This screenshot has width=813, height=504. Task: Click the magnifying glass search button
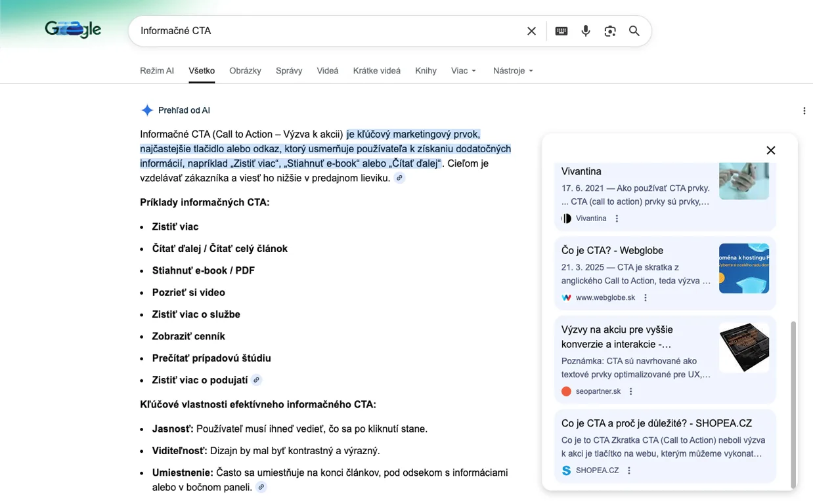pyautogui.click(x=634, y=31)
